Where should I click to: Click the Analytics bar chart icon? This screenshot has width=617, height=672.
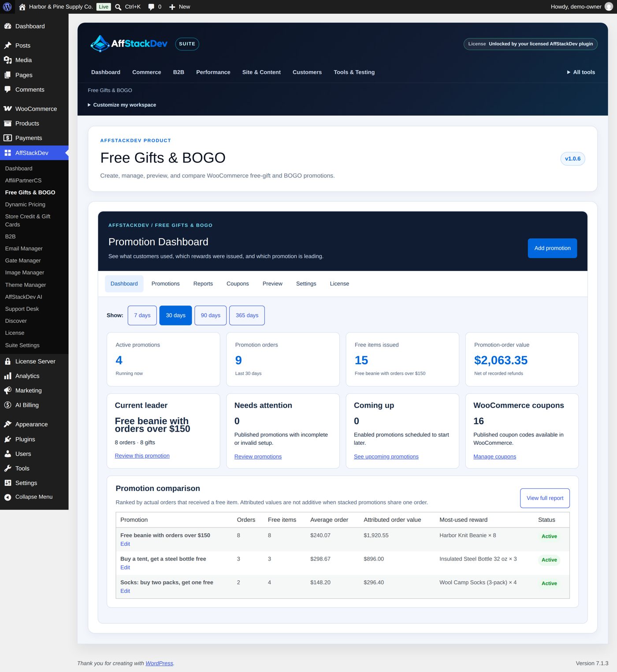tap(7, 376)
